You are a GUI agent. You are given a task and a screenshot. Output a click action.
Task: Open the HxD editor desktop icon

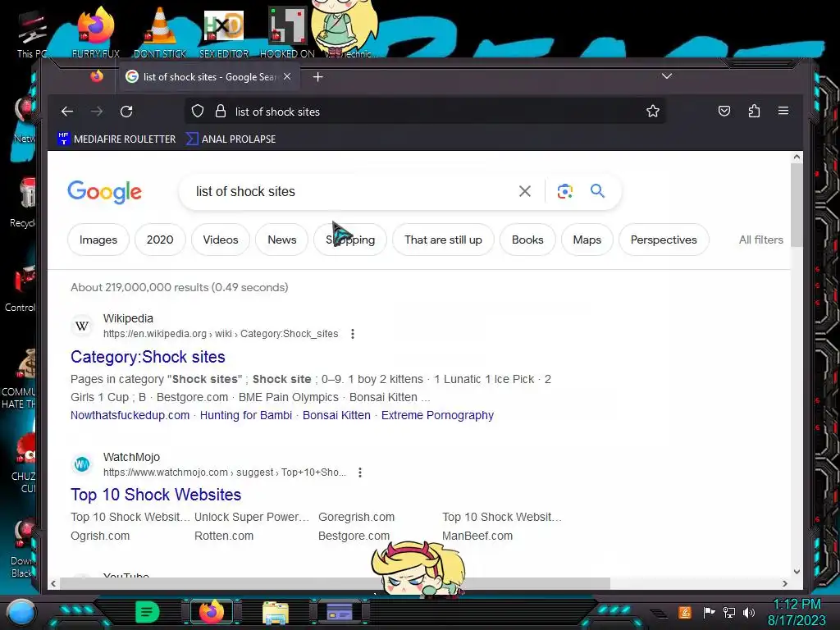click(x=224, y=32)
